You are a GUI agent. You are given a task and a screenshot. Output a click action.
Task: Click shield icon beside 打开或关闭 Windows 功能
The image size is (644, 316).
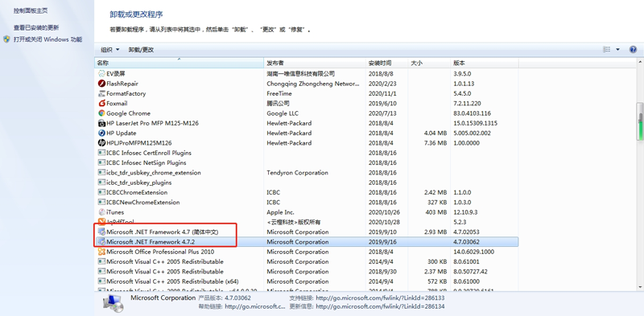point(6,39)
